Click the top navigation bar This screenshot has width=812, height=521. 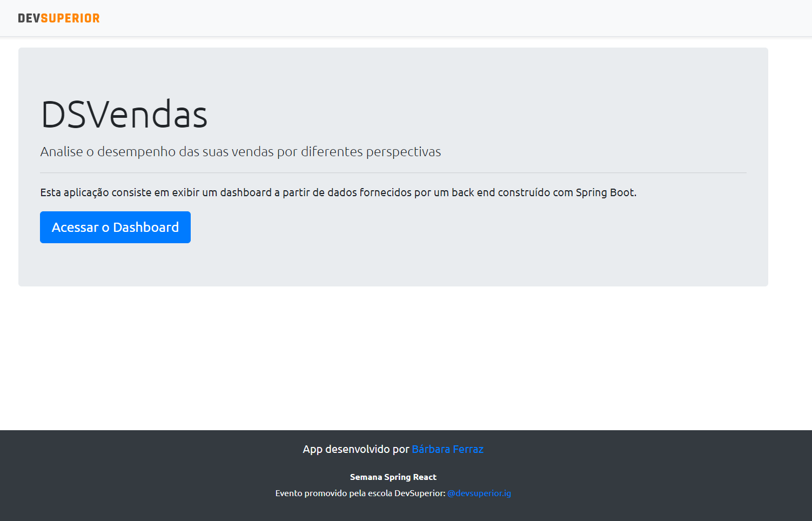pyautogui.click(x=405, y=18)
